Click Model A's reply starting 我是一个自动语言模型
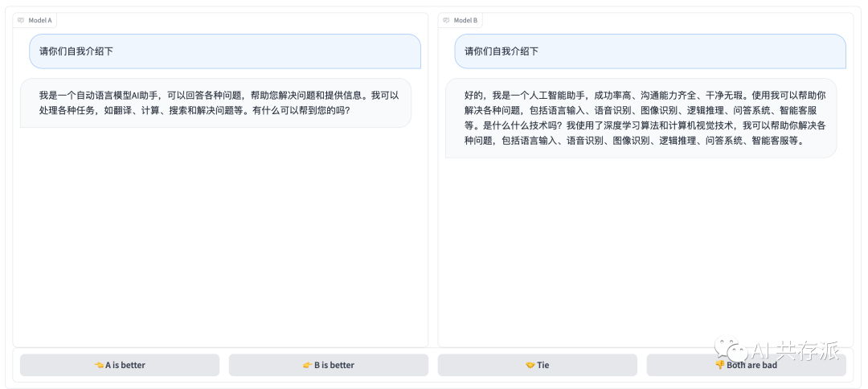This screenshot has width=868, height=389. [216, 103]
